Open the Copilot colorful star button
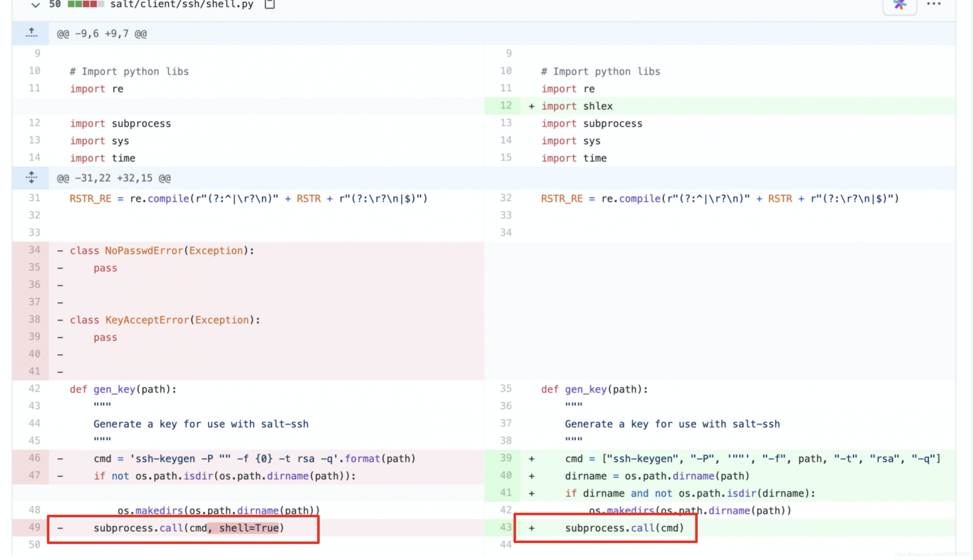 click(899, 5)
